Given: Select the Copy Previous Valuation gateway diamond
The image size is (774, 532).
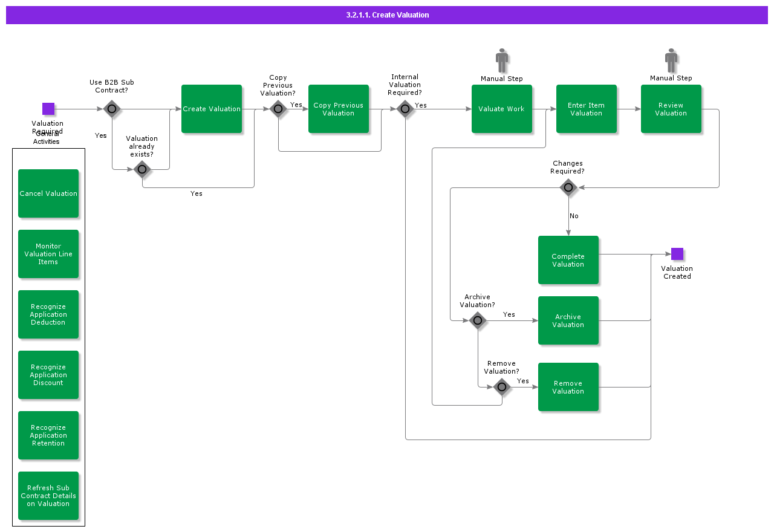Looking at the screenshot, I should (278, 109).
